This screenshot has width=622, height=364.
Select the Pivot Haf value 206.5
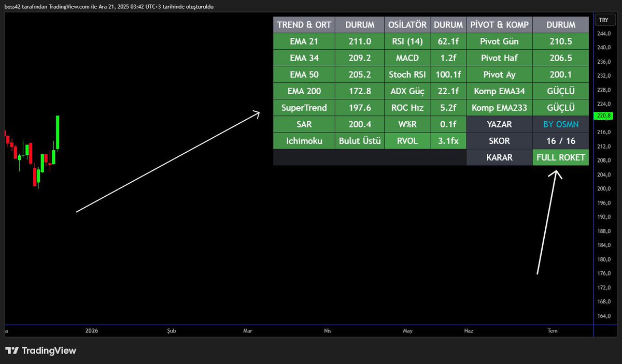[x=561, y=58]
